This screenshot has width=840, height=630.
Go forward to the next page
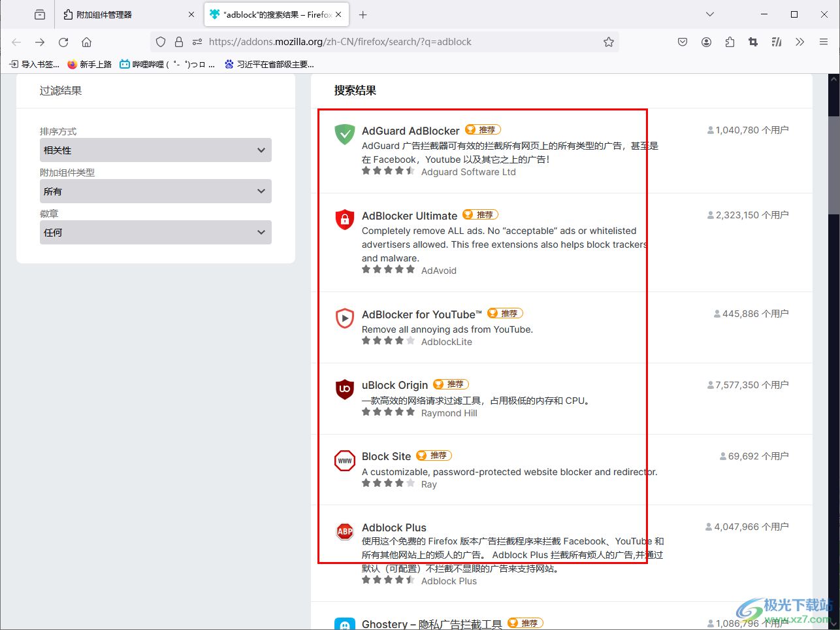pos(40,42)
